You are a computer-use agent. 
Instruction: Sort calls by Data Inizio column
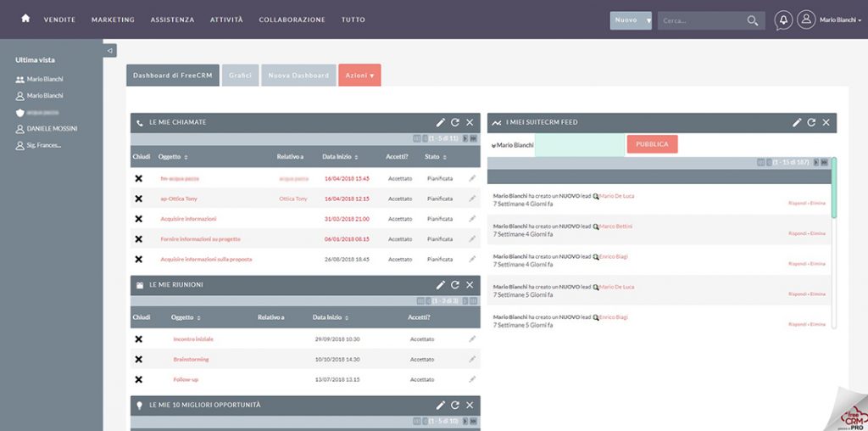(340, 157)
